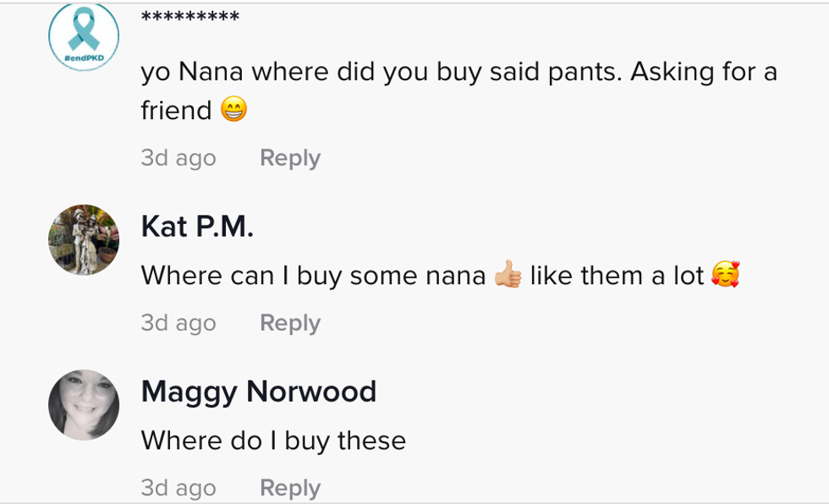The image size is (829, 504).
Task: Reply to Kat P.M.'s comment
Action: pyautogui.click(x=289, y=323)
